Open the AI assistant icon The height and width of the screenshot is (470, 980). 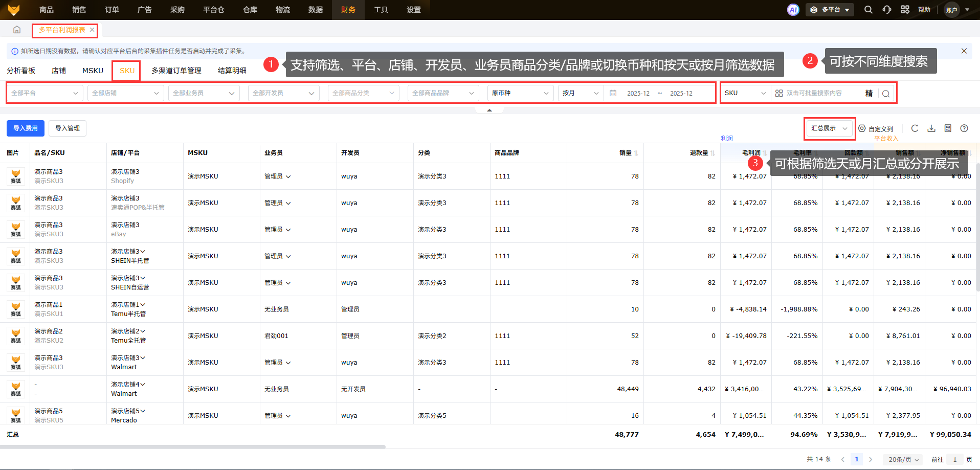[x=793, y=10]
